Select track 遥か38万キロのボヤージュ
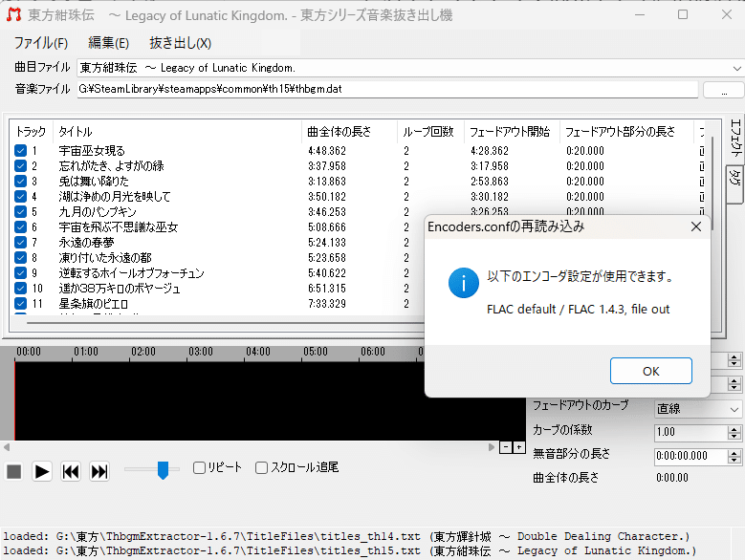 point(120,288)
